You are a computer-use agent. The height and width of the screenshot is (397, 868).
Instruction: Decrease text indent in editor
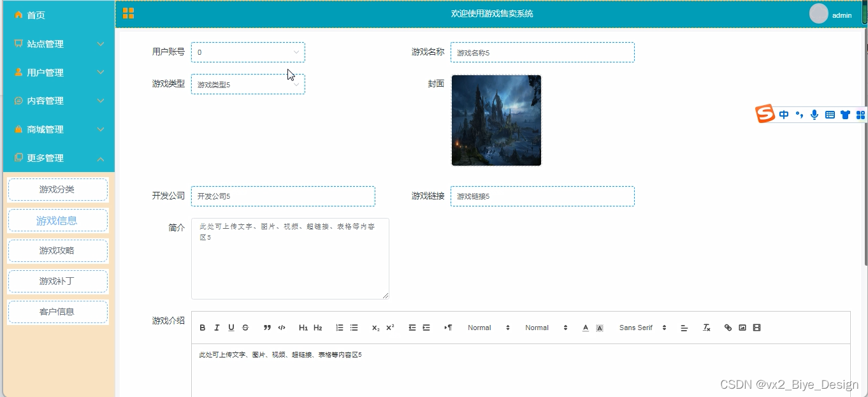point(412,328)
